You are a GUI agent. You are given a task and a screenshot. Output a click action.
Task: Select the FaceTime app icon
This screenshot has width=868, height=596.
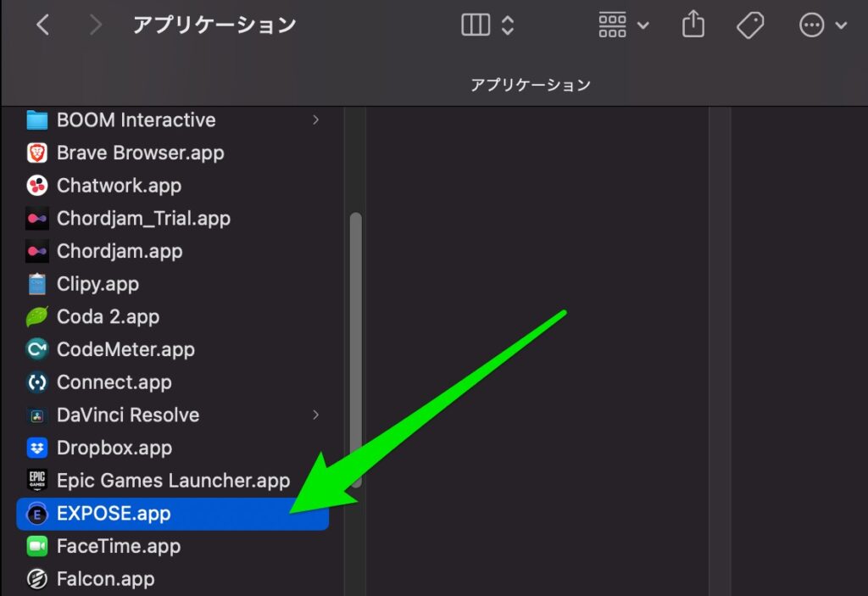[x=36, y=546]
